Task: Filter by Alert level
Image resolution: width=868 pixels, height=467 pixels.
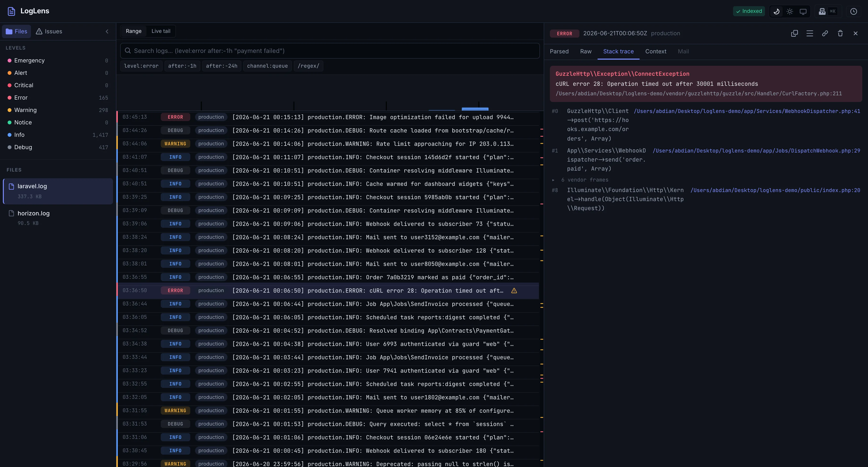Action: 58,73
